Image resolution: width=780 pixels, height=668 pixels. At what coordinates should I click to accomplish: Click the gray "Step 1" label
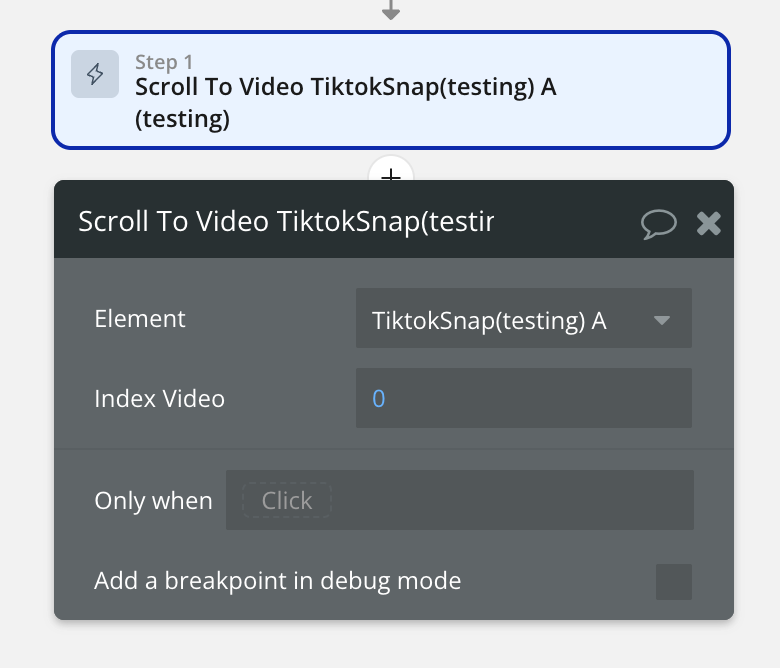tap(164, 62)
